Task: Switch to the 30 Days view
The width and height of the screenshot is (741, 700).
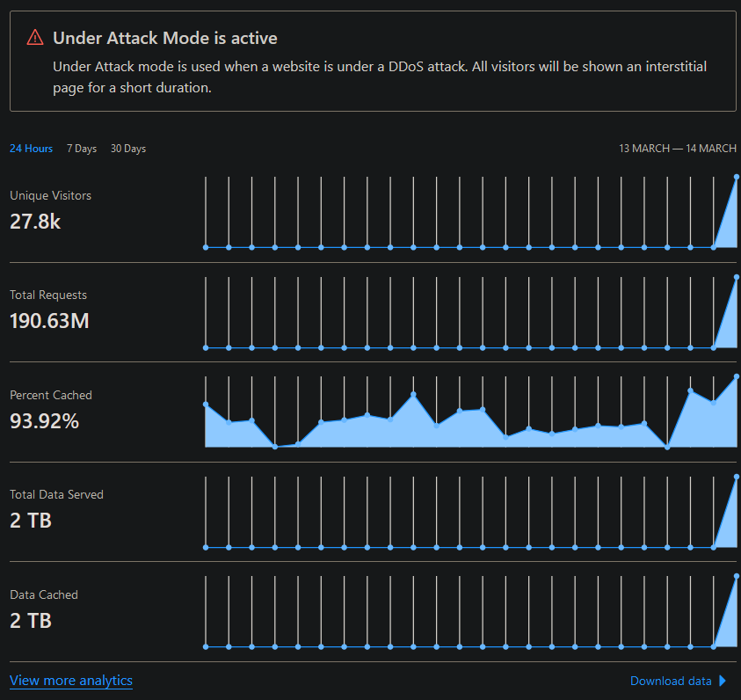Action: click(x=128, y=149)
